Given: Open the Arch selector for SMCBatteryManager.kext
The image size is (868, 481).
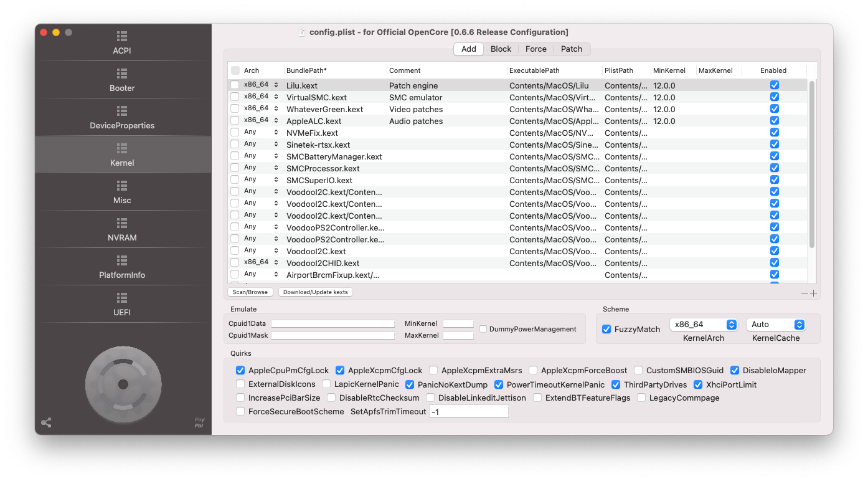Looking at the screenshot, I should pyautogui.click(x=262, y=156).
